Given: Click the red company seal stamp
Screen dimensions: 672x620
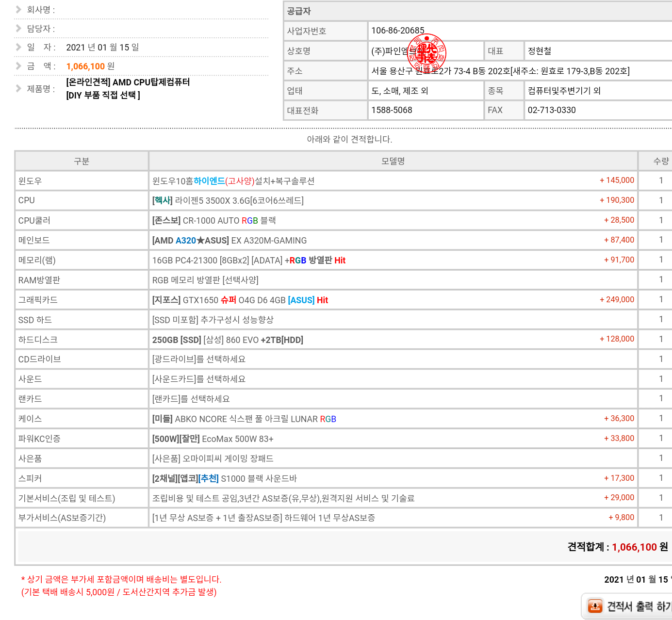Looking at the screenshot, I should point(426,52).
